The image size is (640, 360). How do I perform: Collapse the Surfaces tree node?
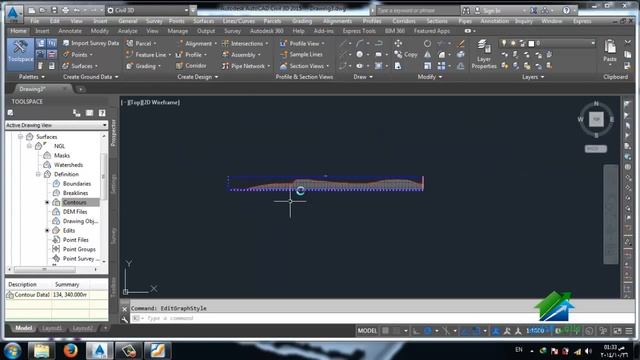20,137
